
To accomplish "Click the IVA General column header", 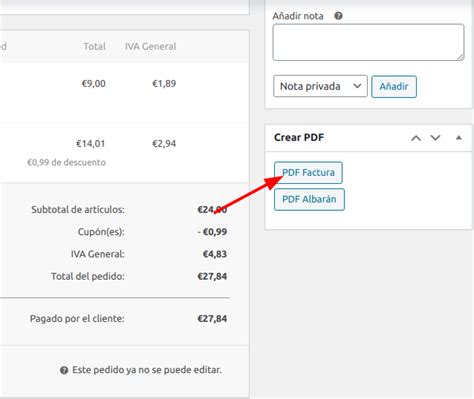I will (x=151, y=46).
